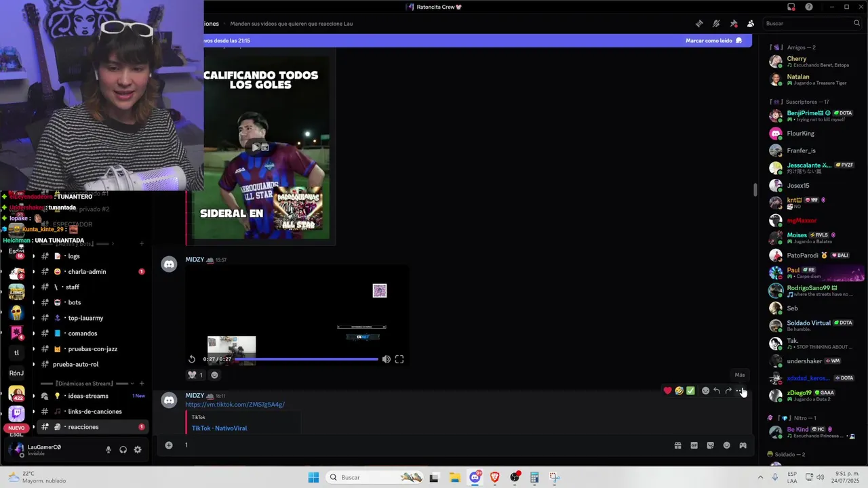Open the attachment plus button in message box
The image size is (868, 488).
click(169, 445)
